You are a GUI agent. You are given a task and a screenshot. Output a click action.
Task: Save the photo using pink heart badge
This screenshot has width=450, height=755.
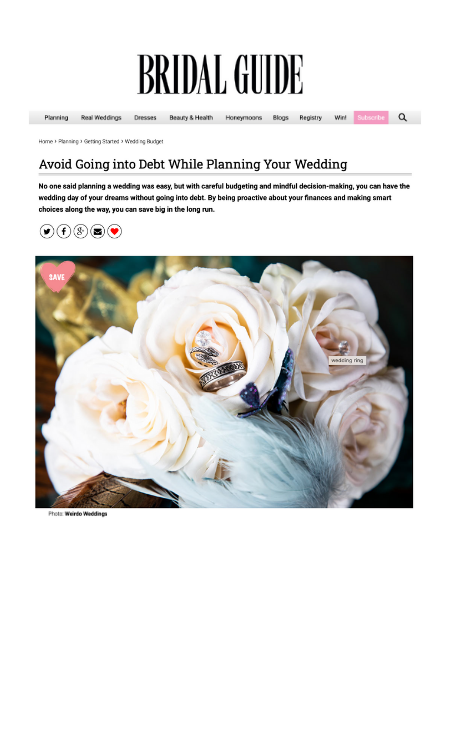pos(57,276)
